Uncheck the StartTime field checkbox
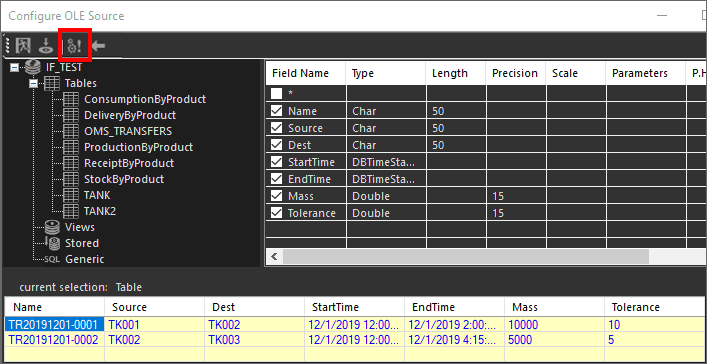 276,162
